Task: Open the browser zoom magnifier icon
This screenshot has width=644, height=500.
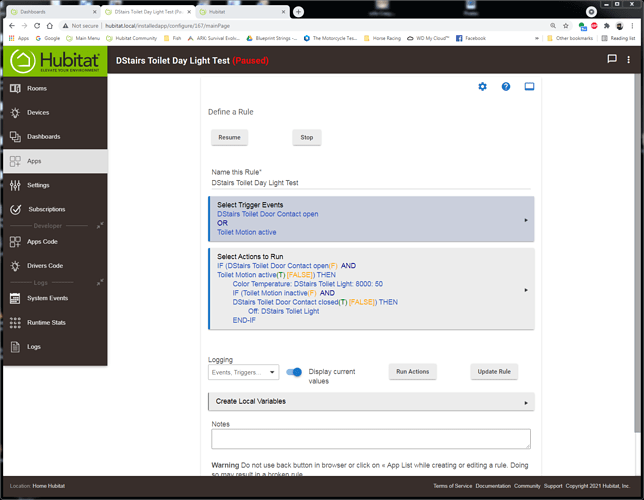Action: pyautogui.click(x=553, y=26)
